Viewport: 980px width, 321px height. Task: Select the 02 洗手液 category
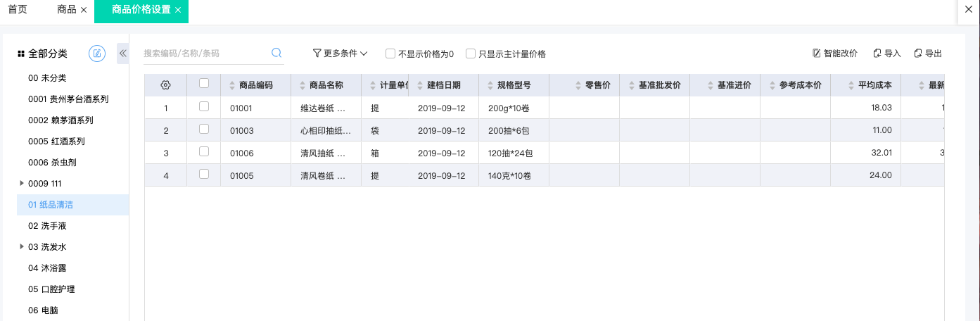point(47,226)
